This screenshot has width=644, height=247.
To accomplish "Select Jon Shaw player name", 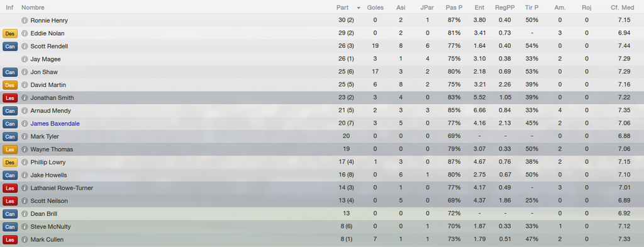I will coord(44,72).
